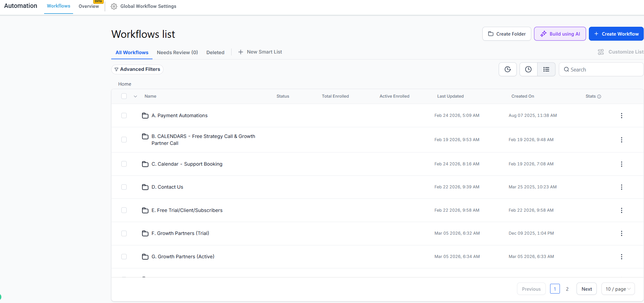Viewport: 644px width, 303px height.
Task: Open the Needs Review (0) tab
Action: (177, 53)
